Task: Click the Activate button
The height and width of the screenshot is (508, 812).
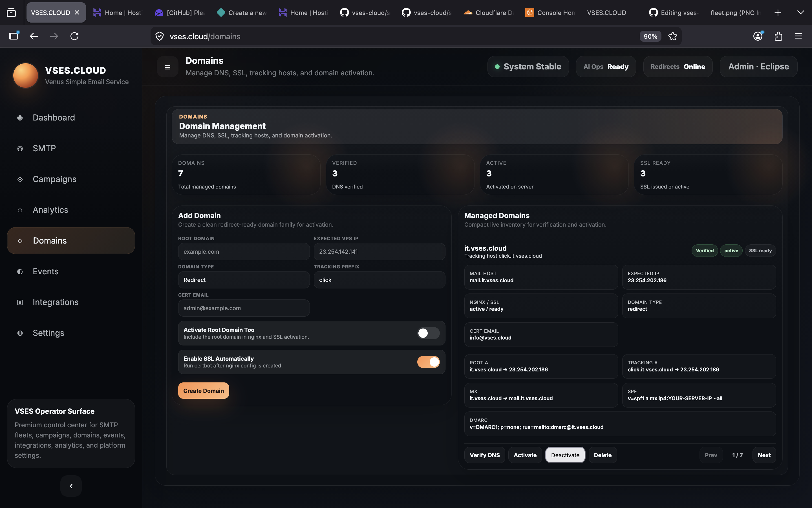Action: point(525,455)
